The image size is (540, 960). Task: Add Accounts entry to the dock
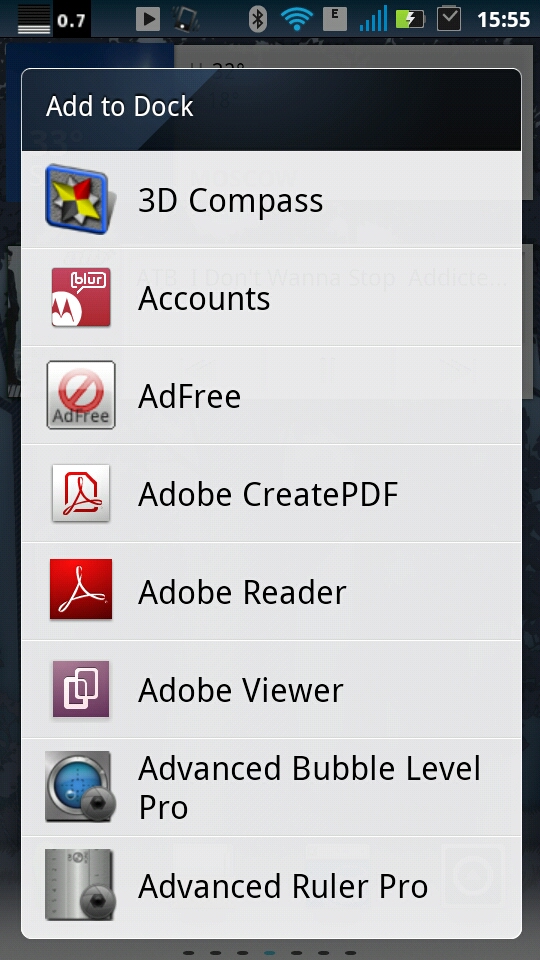click(271, 298)
